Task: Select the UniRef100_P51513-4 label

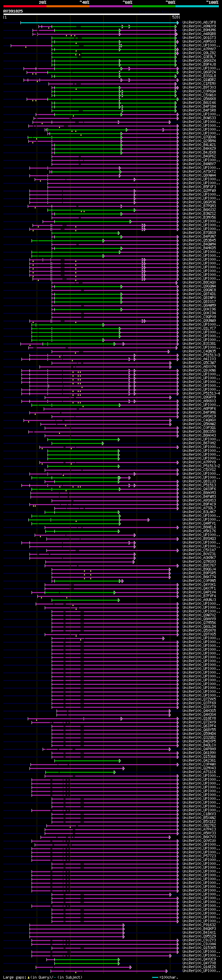Action: tap(201, 394)
